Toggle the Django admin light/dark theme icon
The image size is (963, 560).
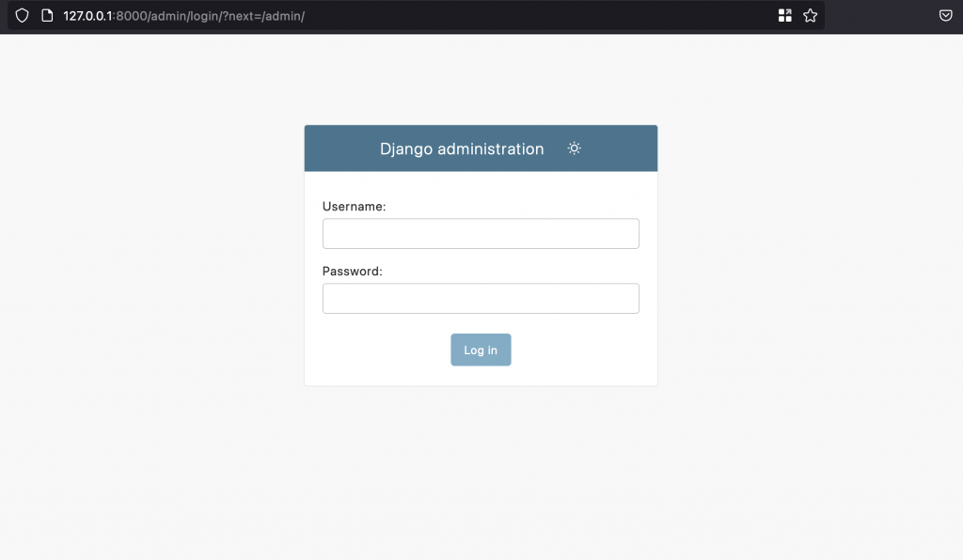pyautogui.click(x=574, y=148)
